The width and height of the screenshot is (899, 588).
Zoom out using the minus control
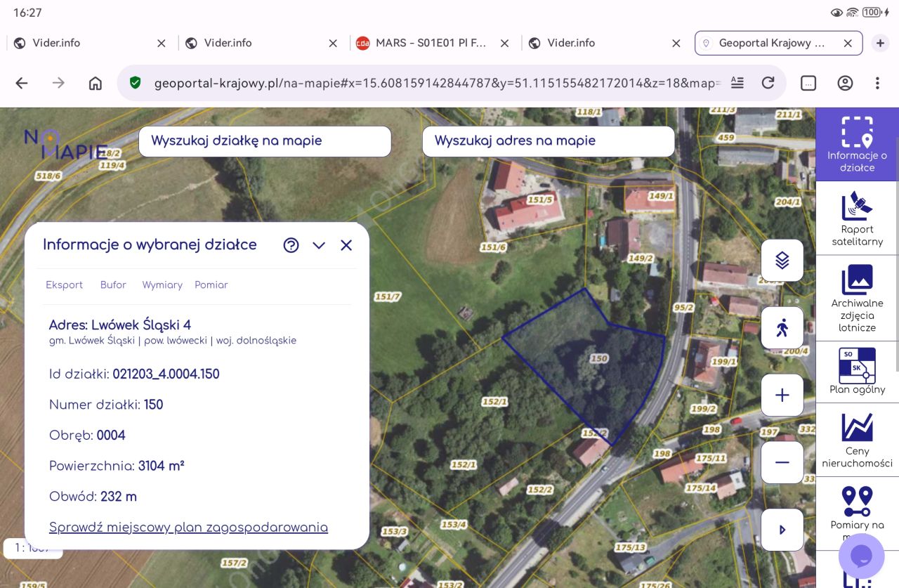782,462
